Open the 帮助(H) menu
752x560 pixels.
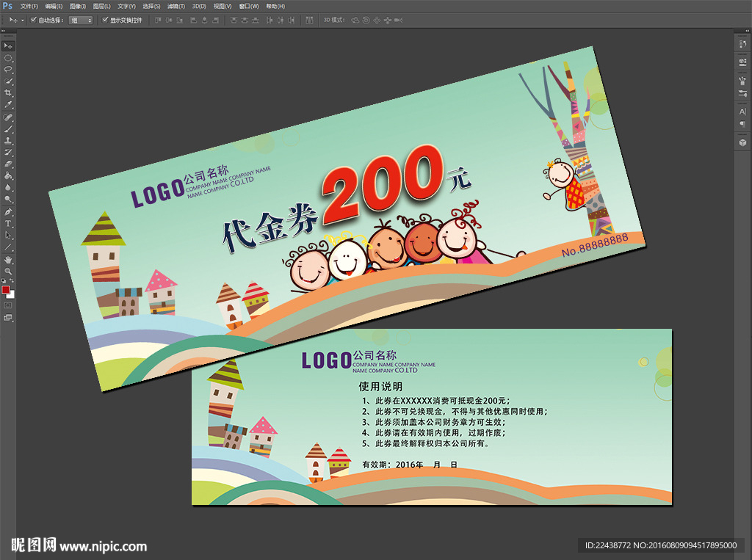[275, 6]
